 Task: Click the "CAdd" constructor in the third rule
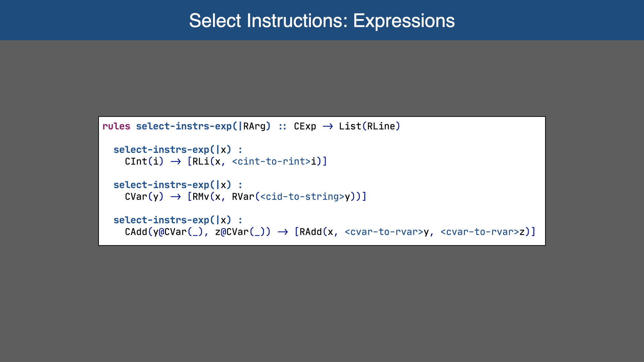click(x=136, y=232)
